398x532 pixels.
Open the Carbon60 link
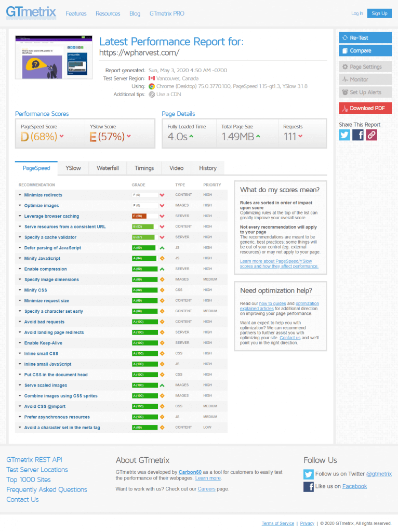(x=190, y=472)
